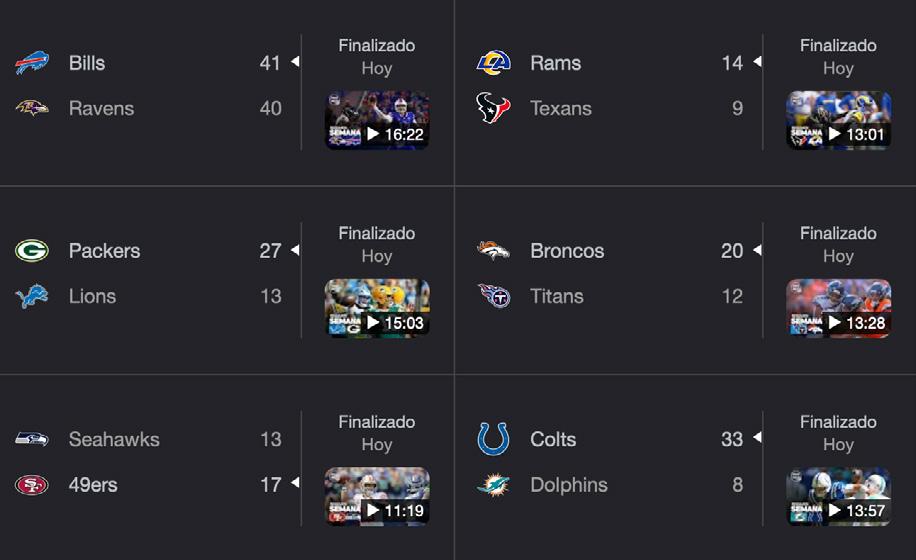Screen dimensions: 916x560
Task: Open the 49ers team name link
Action: click(x=93, y=485)
